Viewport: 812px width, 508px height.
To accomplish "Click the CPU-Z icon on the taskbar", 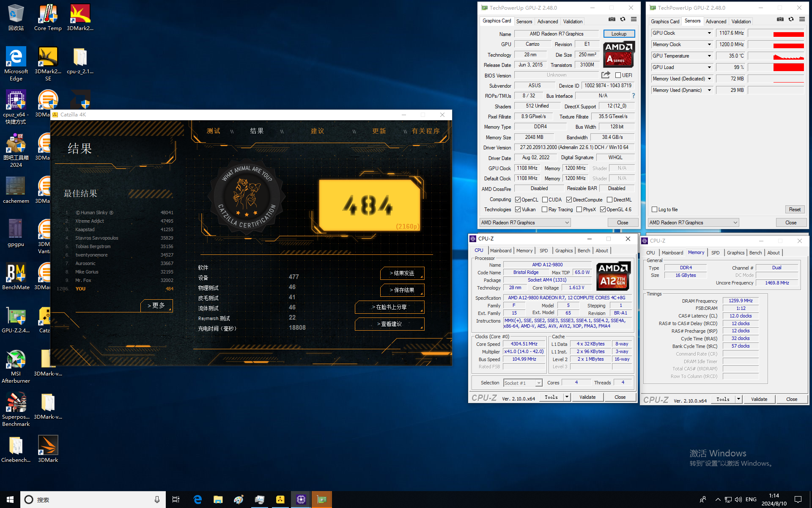I will 301,500.
